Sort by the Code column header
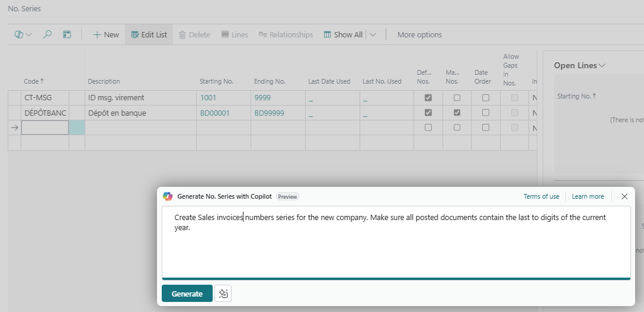The width and height of the screenshot is (644, 312). [34, 81]
